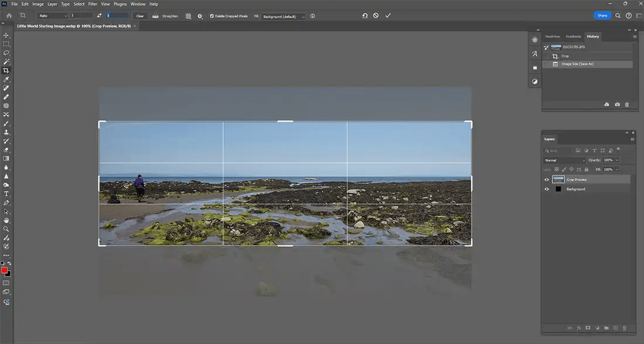Image resolution: width=644 pixels, height=344 pixels.
Task: Toggle pixel layer filter in Layers panel
Action: click(578, 151)
